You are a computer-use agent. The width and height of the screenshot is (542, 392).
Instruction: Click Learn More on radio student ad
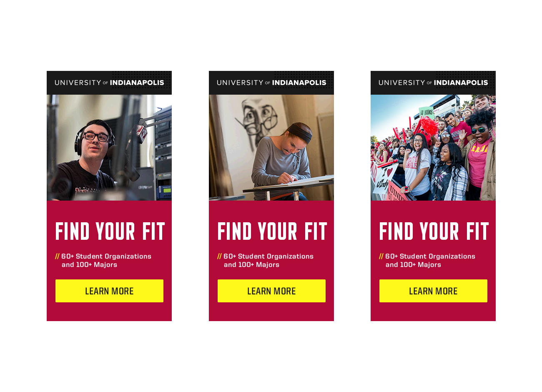pos(109,291)
